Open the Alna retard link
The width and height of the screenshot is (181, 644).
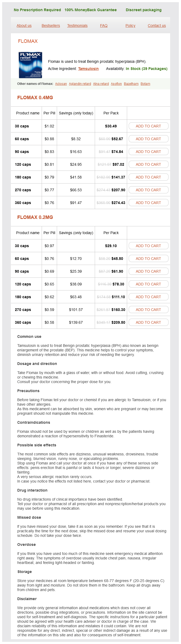pos(101,84)
